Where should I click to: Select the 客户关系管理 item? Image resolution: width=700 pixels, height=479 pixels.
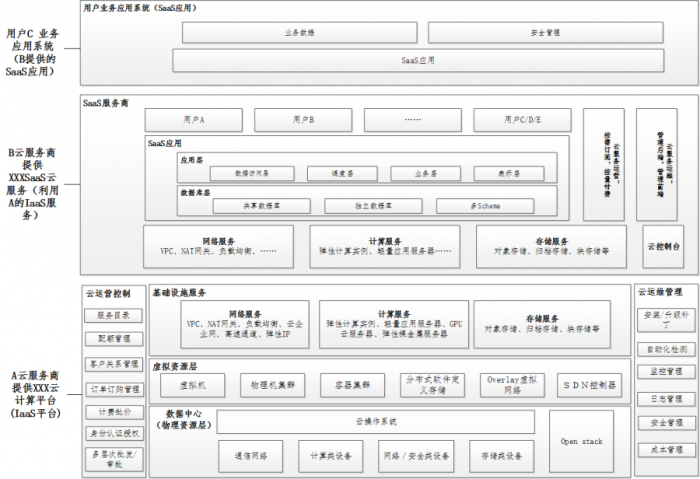point(113,364)
